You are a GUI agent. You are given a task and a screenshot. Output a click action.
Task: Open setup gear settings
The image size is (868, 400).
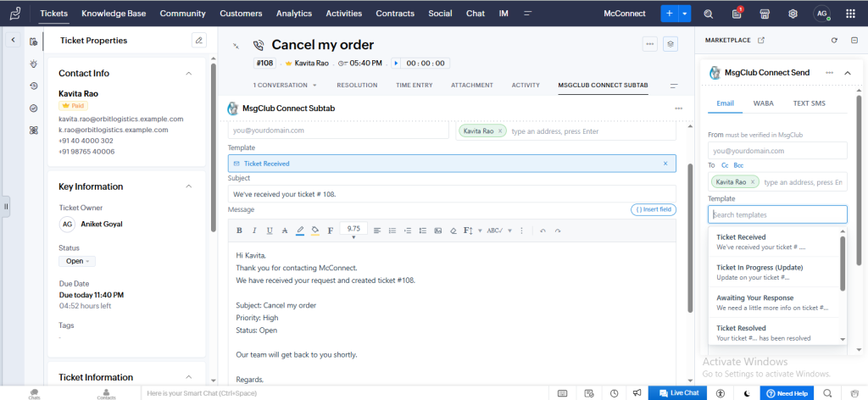pos(793,14)
